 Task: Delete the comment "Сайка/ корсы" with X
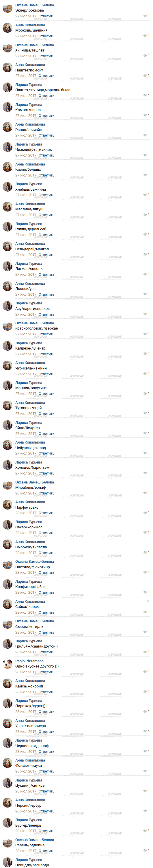pyautogui.click(x=148, y=602)
